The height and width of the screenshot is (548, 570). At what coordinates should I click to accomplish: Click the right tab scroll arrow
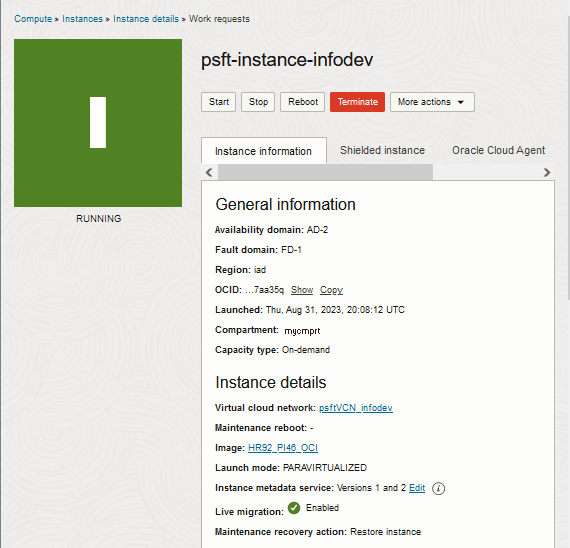547,172
